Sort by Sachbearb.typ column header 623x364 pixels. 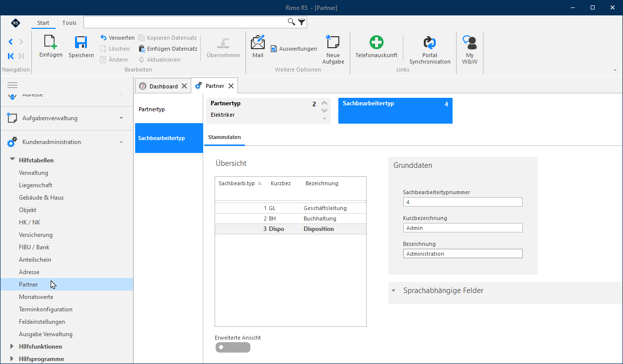point(240,183)
